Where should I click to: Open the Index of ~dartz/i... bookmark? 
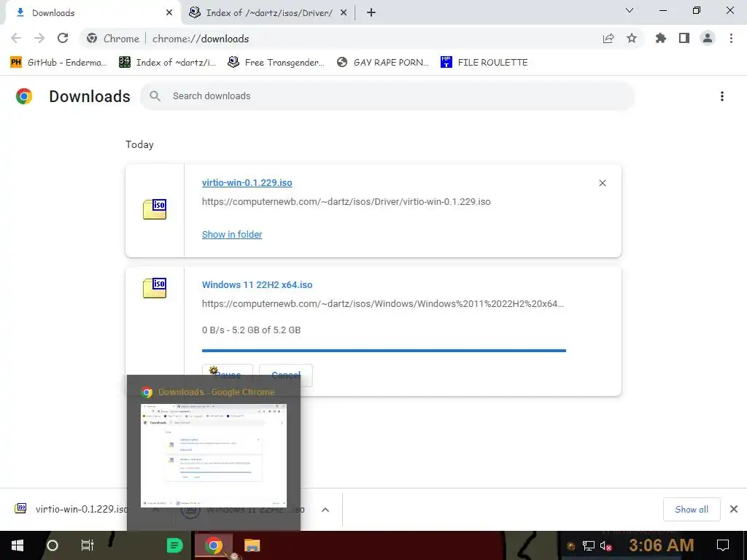[x=168, y=63]
